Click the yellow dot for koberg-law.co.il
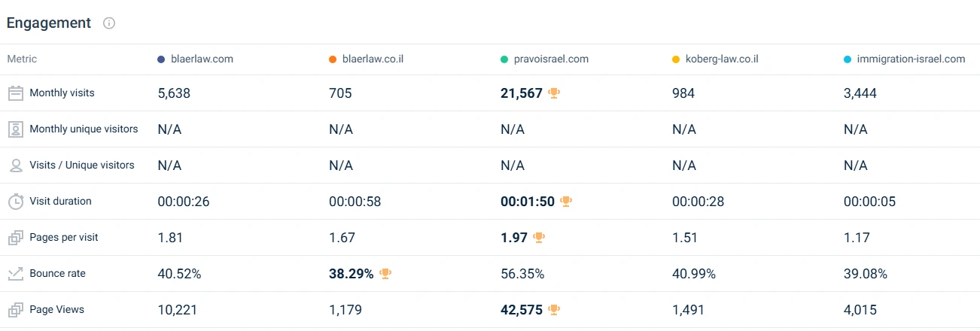This screenshot has height=331, width=980. 676,59
